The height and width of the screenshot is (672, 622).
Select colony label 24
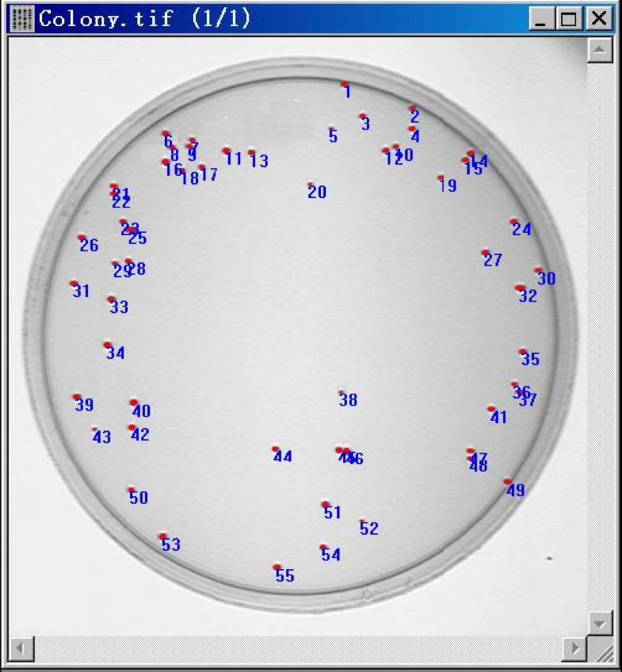(x=521, y=229)
